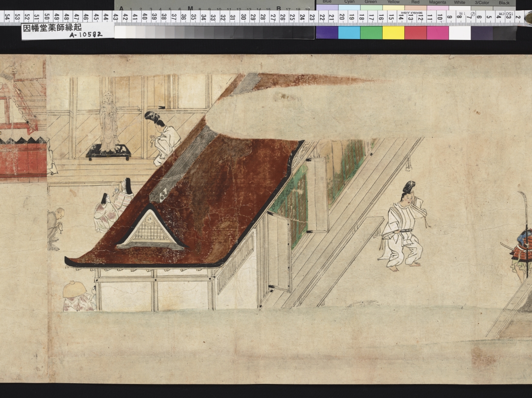Click the Cyan label on the color chart
The height and width of the screenshot is (398, 532).
pos(349,2)
